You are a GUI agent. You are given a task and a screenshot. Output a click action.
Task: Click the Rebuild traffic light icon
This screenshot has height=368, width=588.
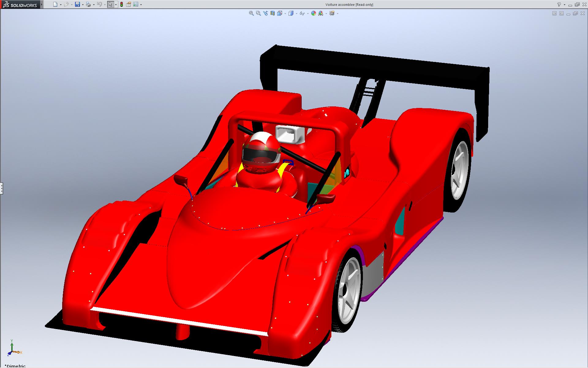click(x=122, y=4)
